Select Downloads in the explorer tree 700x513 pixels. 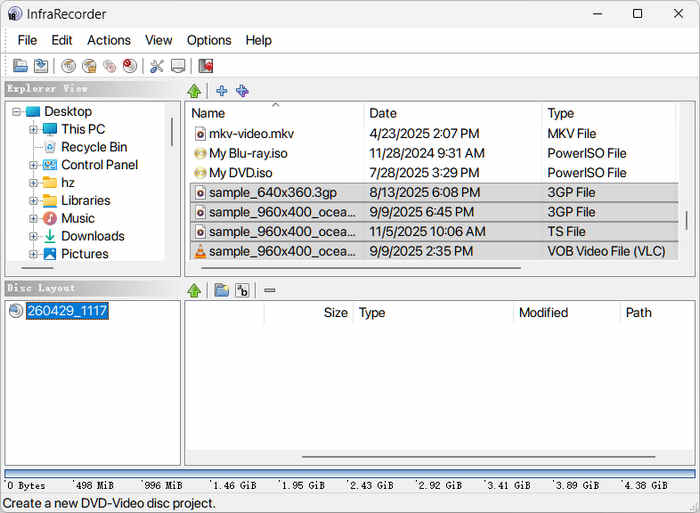tap(93, 236)
